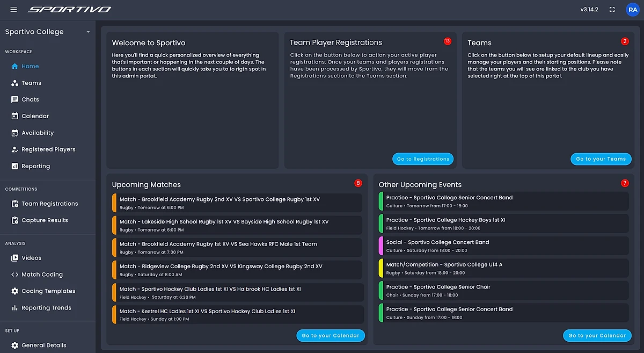Open Match/Competition Sportivo College U14 A event

pos(503,268)
